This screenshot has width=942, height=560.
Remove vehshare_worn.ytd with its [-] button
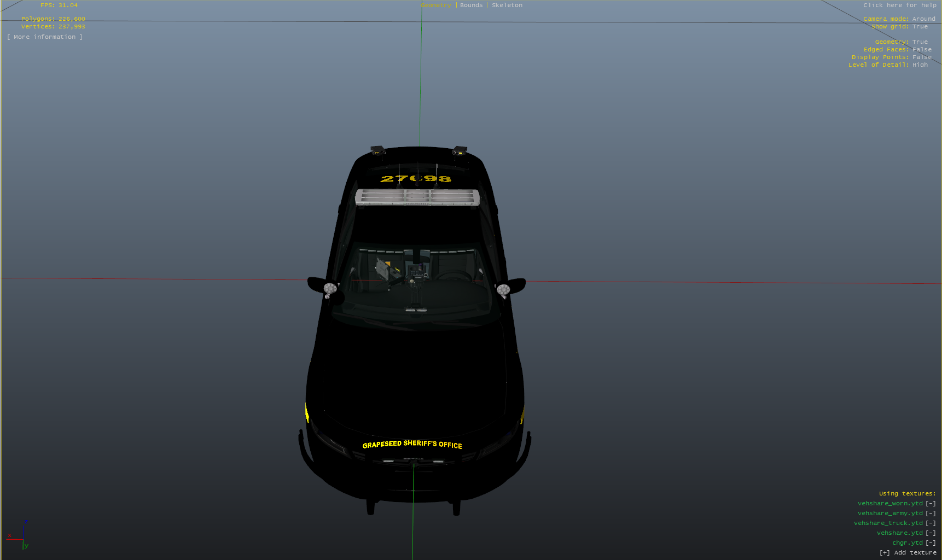(x=931, y=504)
